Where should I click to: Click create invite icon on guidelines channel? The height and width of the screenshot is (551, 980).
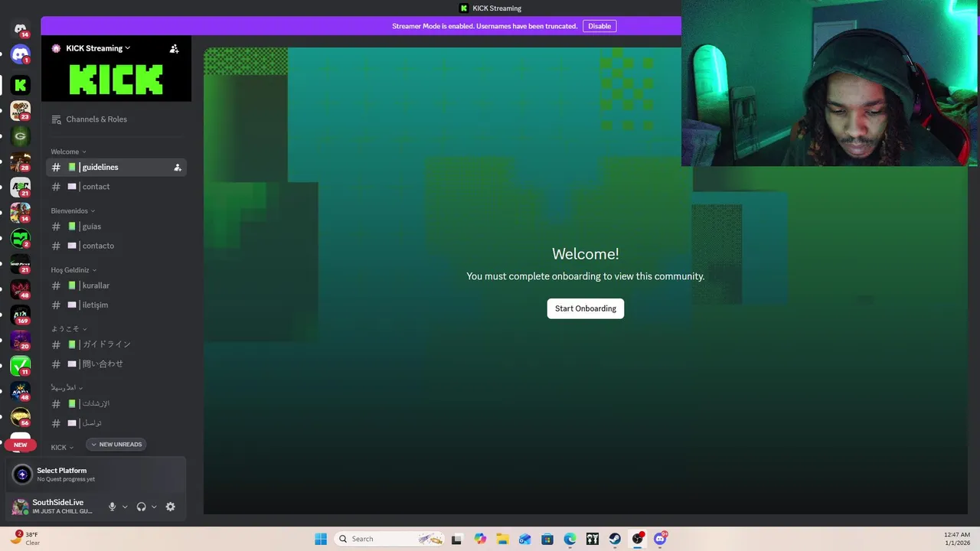pyautogui.click(x=178, y=167)
